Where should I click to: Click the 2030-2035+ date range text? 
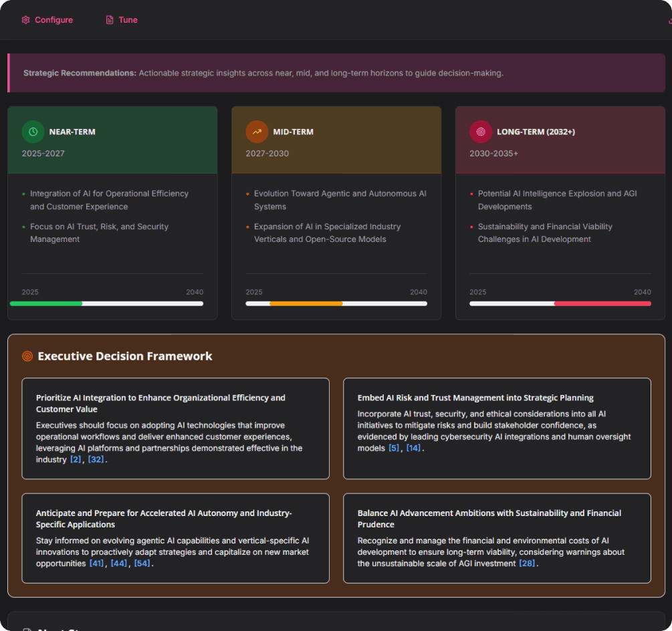(x=493, y=153)
